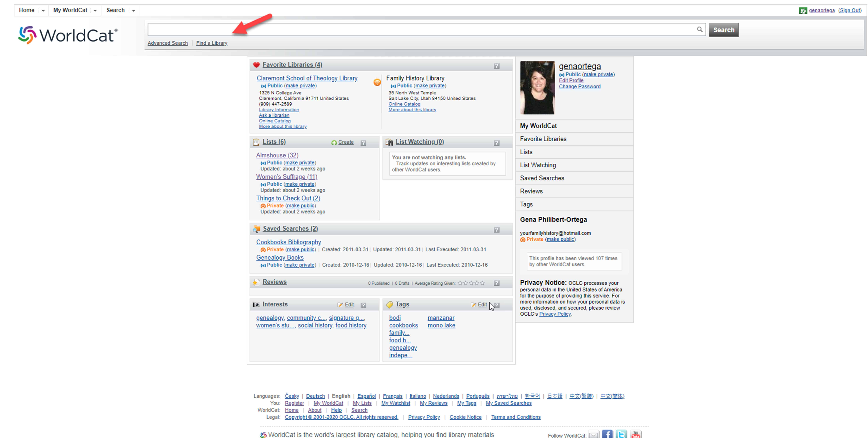Click the WorldCat logo

pyautogui.click(x=68, y=35)
